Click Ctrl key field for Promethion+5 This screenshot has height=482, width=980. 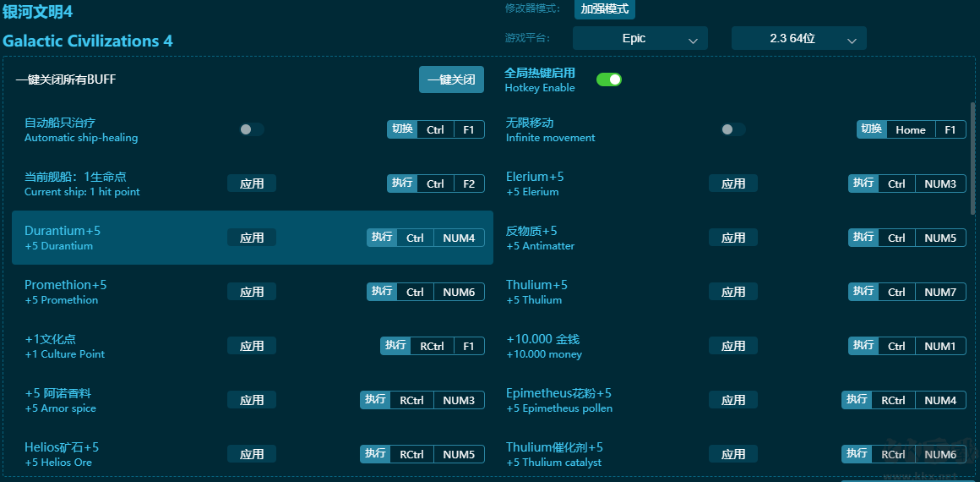click(x=415, y=292)
